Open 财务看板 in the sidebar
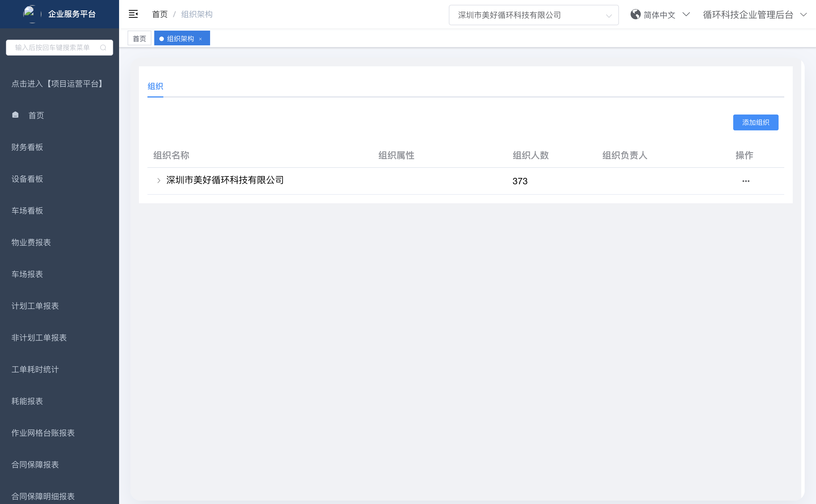Image resolution: width=816 pixels, height=504 pixels. point(27,147)
